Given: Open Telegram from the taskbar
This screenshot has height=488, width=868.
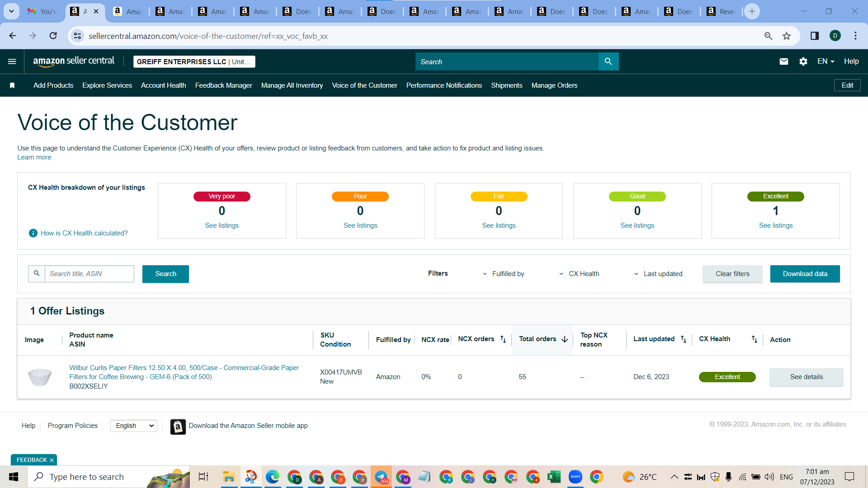Looking at the screenshot, I should click(x=381, y=477).
